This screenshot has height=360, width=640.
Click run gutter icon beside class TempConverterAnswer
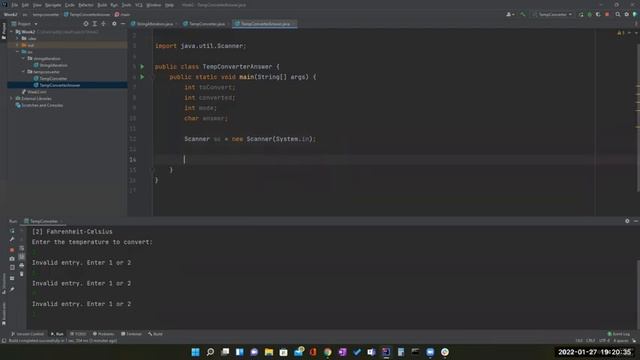142,67
